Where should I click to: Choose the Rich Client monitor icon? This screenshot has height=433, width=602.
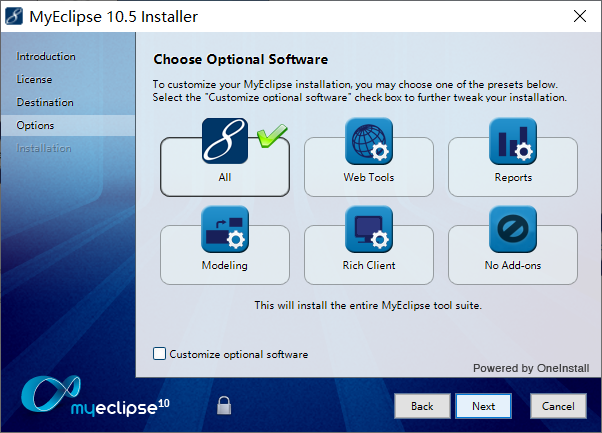coord(369,229)
